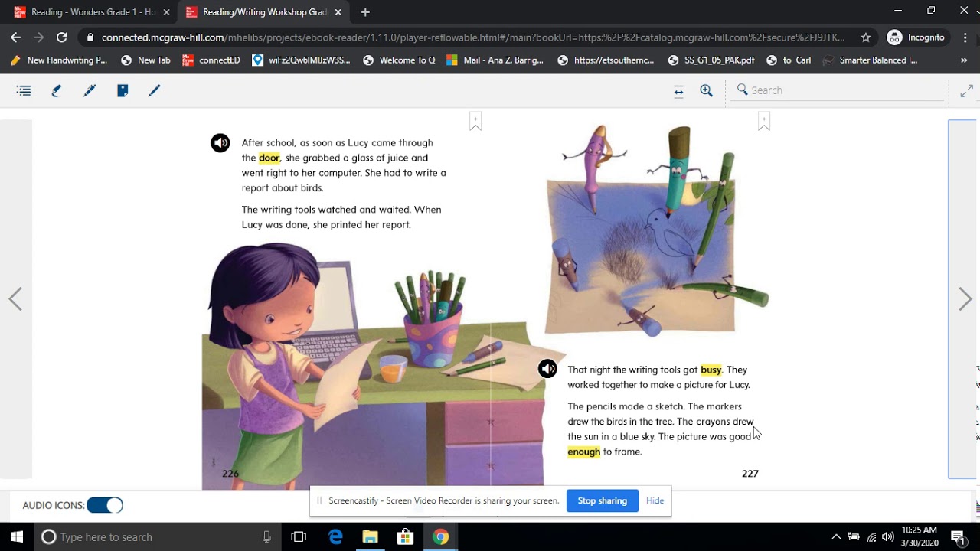Click the zoom in magnifier icon
The height and width of the screenshot is (551, 980).
(707, 90)
